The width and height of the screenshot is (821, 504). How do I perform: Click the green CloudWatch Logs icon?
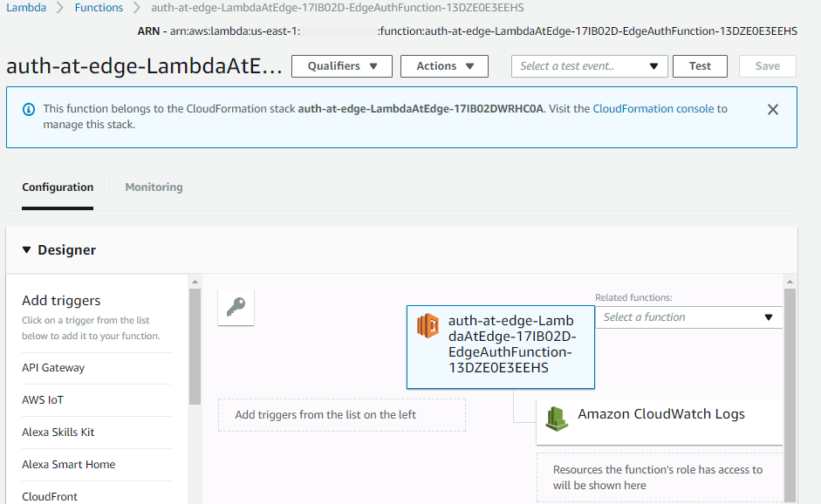click(557, 419)
